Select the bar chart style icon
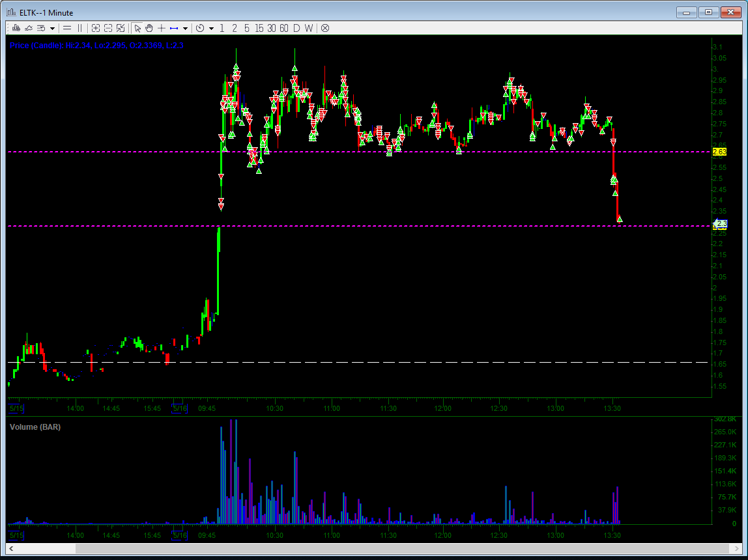 coord(16,28)
